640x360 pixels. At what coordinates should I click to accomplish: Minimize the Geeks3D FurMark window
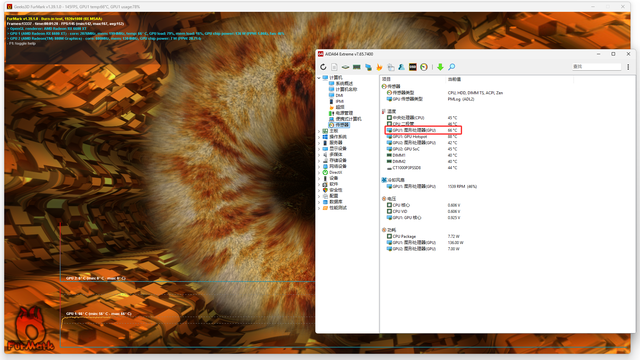pos(593,7)
